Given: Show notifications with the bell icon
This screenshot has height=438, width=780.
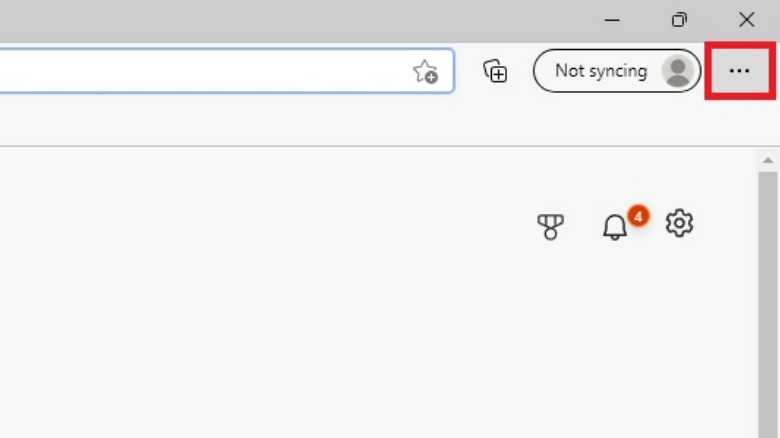Looking at the screenshot, I should (x=614, y=228).
